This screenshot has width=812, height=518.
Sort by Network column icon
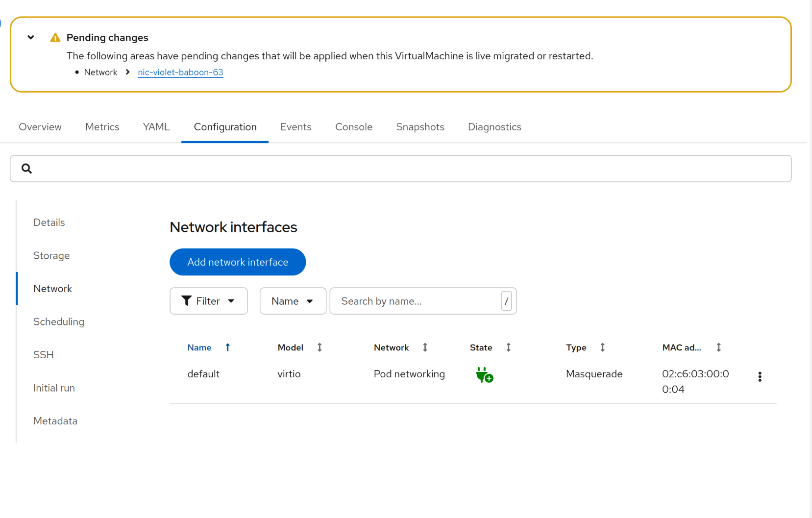pos(425,347)
